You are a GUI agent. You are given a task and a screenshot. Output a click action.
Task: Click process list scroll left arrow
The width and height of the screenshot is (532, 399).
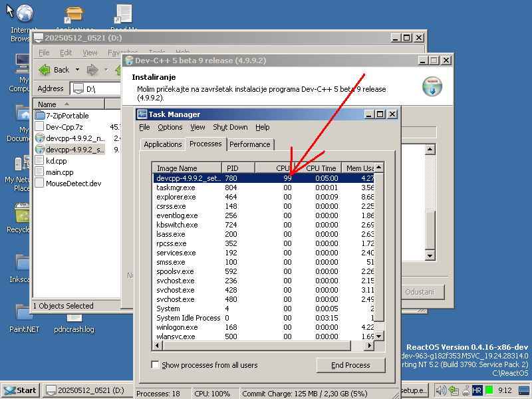pyautogui.click(x=158, y=346)
